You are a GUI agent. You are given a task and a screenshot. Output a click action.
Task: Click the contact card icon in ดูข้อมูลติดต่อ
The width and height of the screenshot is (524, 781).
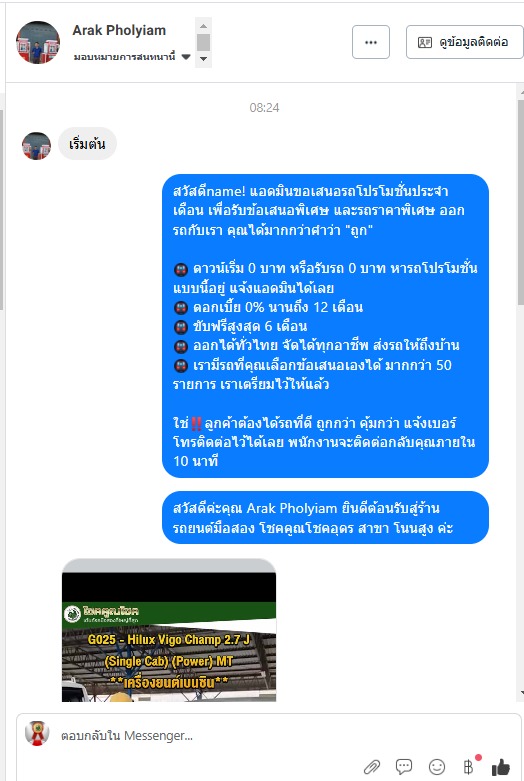[x=425, y=42]
